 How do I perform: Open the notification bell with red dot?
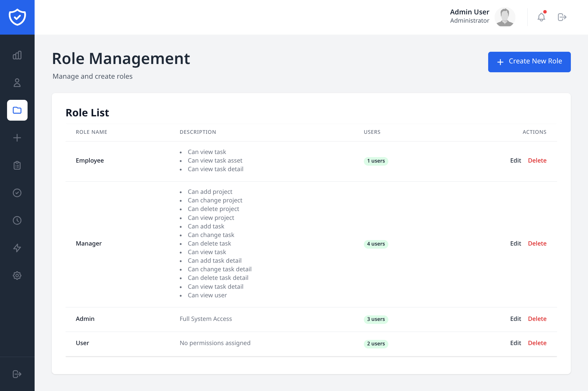coord(541,17)
